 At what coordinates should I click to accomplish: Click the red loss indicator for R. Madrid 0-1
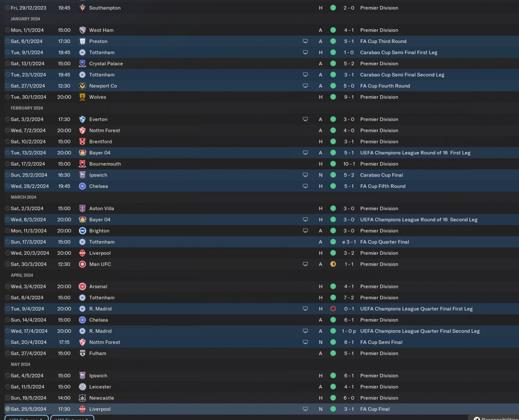(x=333, y=309)
